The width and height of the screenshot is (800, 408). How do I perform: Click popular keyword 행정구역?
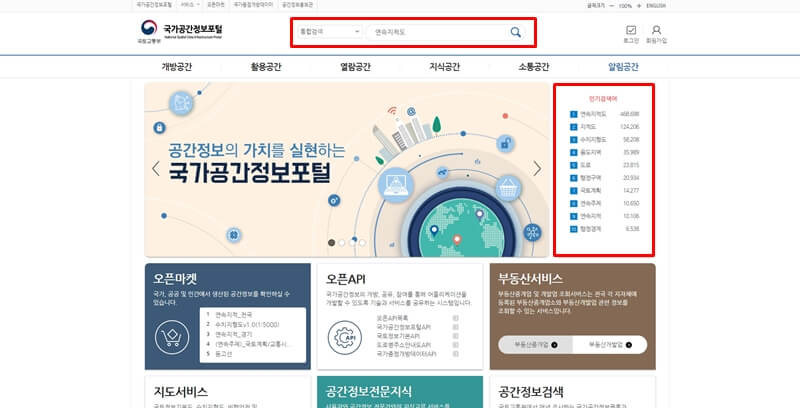pos(590,178)
